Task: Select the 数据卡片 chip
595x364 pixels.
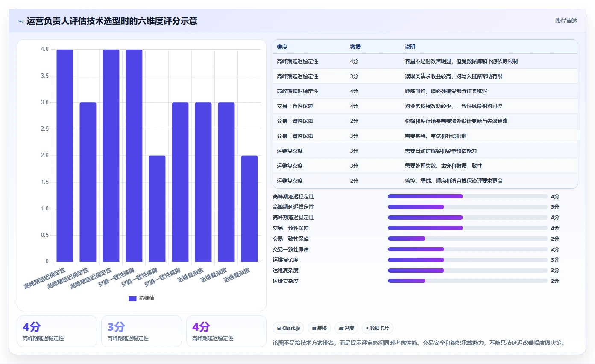Action: [x=378, y=328]
